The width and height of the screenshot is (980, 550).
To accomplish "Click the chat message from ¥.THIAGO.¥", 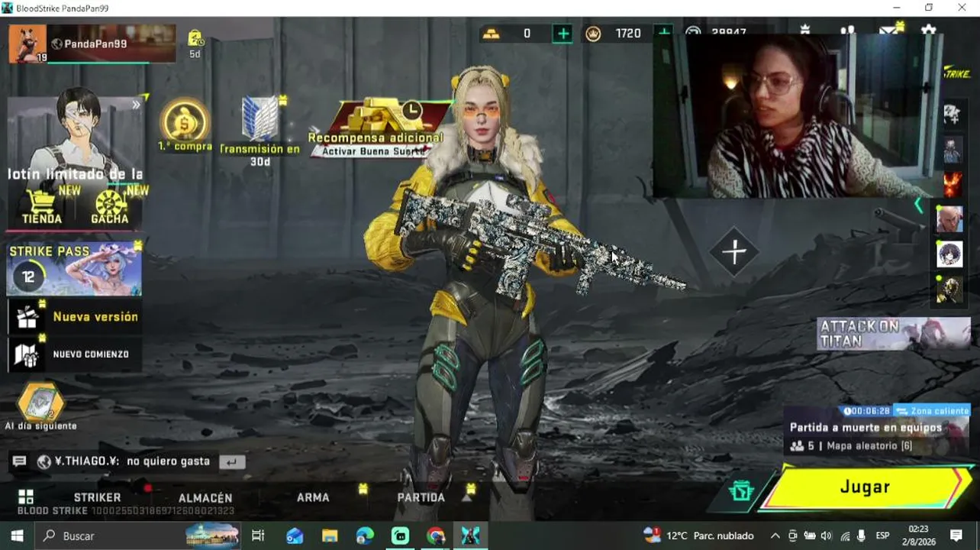I will coord(132,461).
